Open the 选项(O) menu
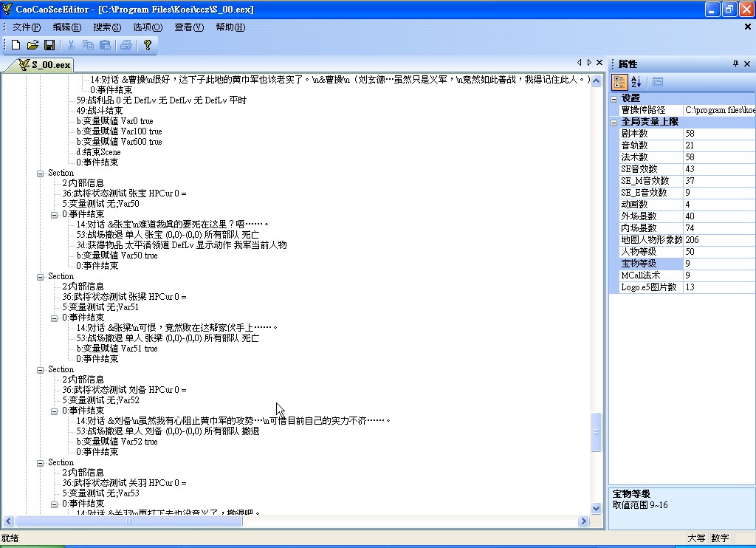This screenshot has width=756, height=548. pos(148,27)
